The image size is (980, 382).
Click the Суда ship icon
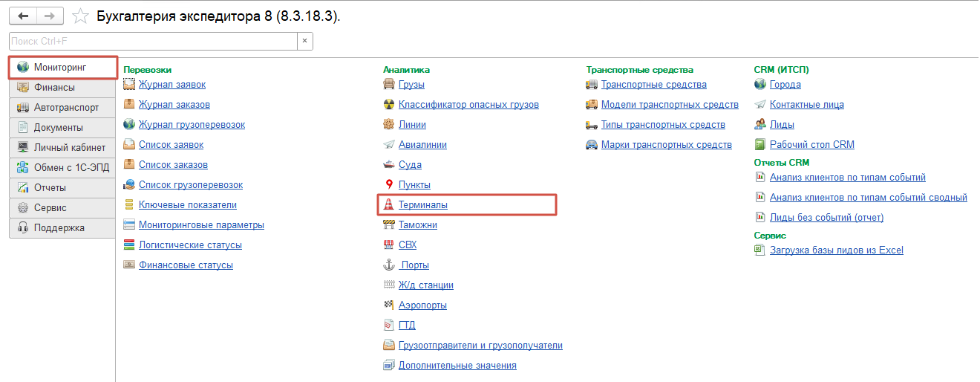coord(389,164)
